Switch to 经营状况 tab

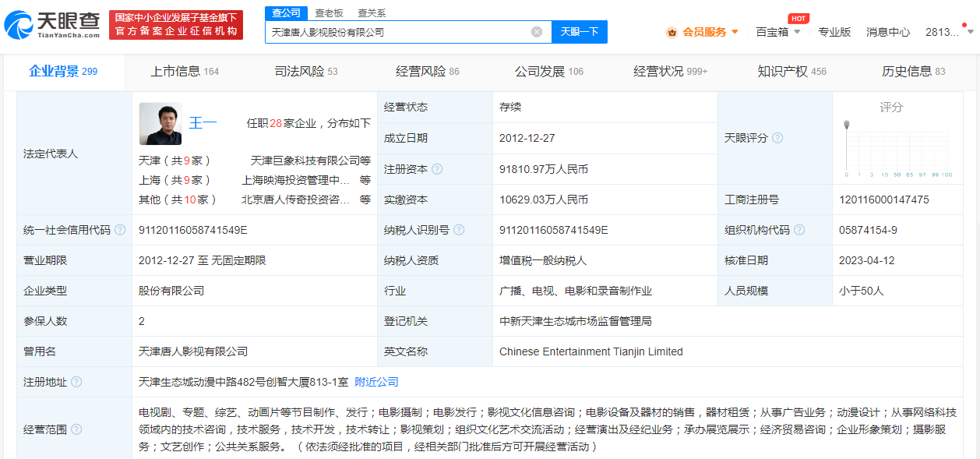(671, 72)
